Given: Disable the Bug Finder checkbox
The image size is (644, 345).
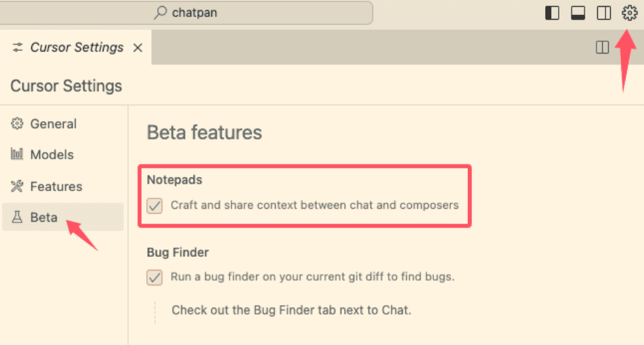Looking at the screenshot, I should pos(154,278).
